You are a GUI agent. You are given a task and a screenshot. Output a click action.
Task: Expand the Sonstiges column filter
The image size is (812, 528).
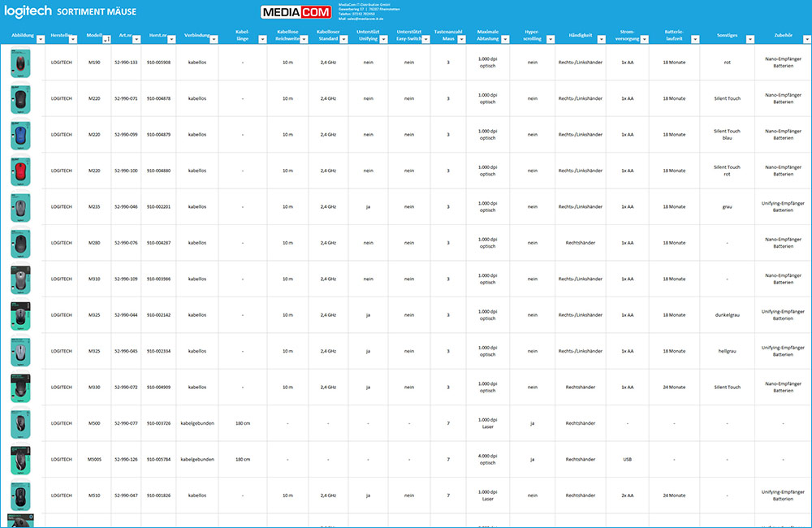click(x=750, y=39)
